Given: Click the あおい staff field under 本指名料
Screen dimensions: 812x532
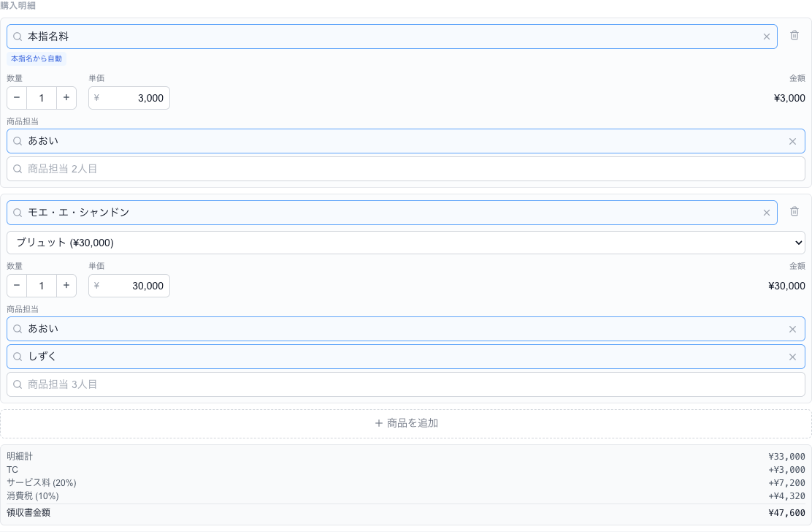Looking at the screenshot, I should click(406, 142).
